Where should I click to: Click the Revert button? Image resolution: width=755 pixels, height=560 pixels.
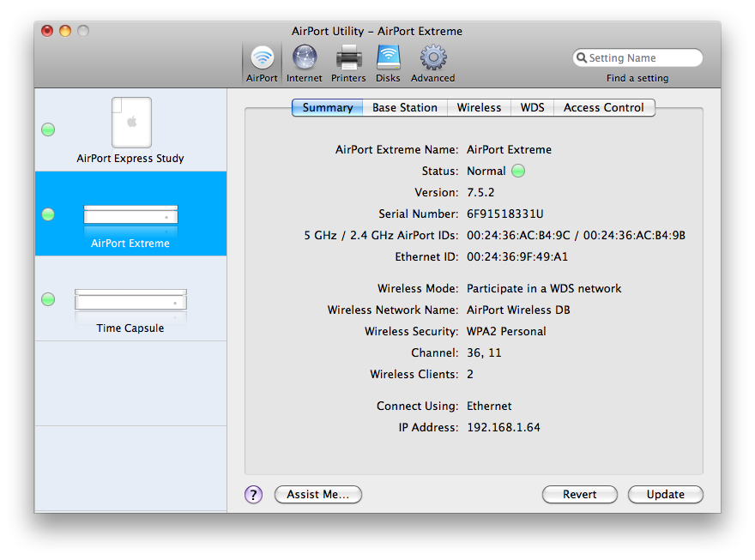click(580, 494)
